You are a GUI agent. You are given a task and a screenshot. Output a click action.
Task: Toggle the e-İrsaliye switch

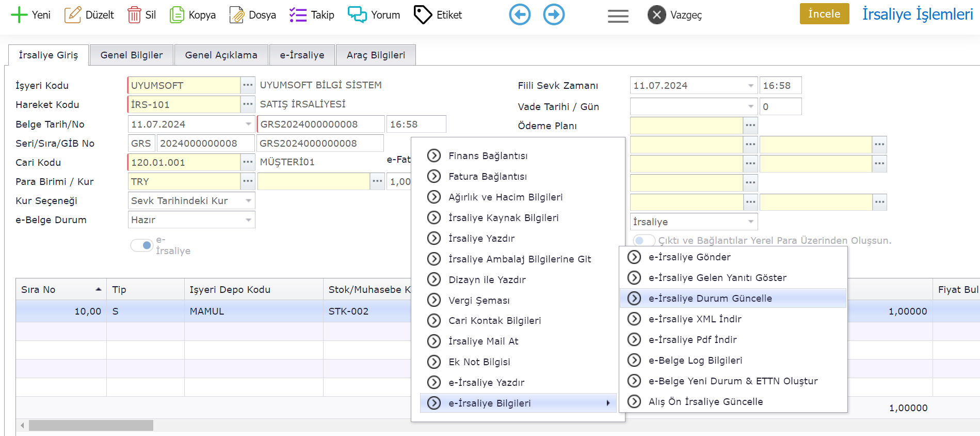tap(141, 245)
